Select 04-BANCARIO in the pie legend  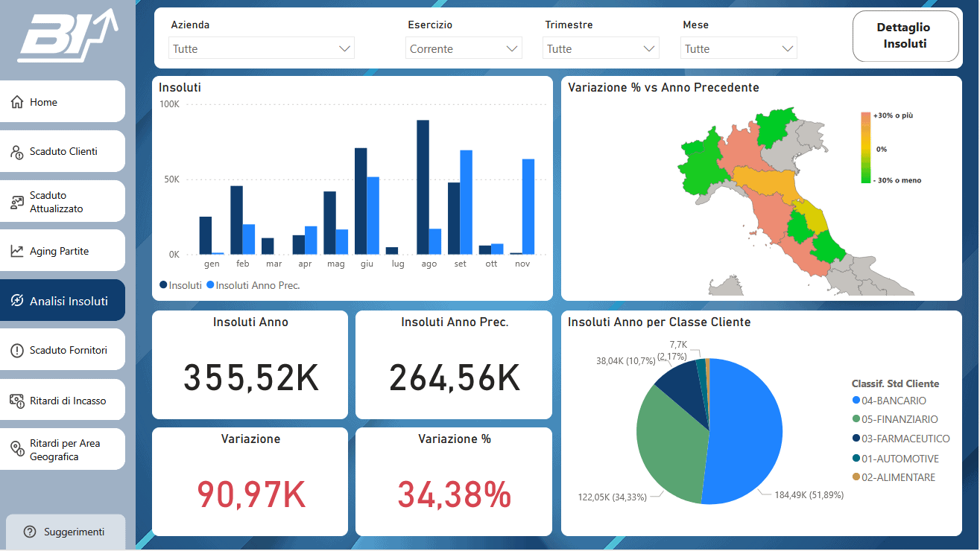(889, 401)
